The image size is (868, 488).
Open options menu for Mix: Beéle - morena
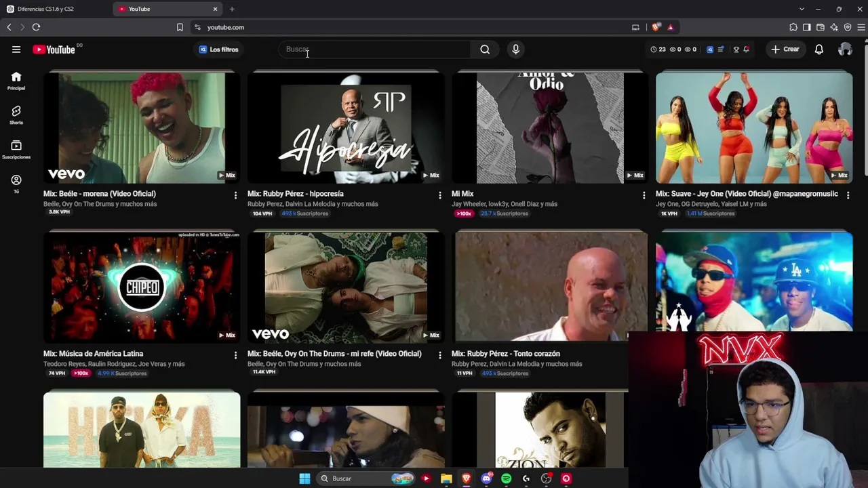pyautogui.click(x=235, y=195)
